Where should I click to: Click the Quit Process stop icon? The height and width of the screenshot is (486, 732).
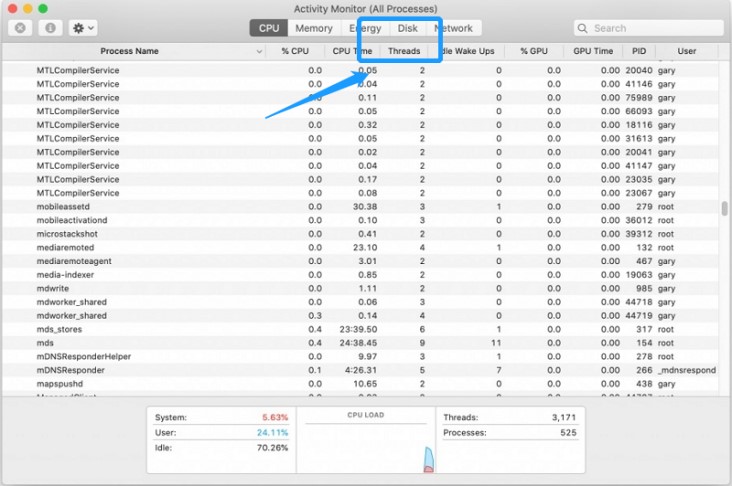click(x=20, y=28)
